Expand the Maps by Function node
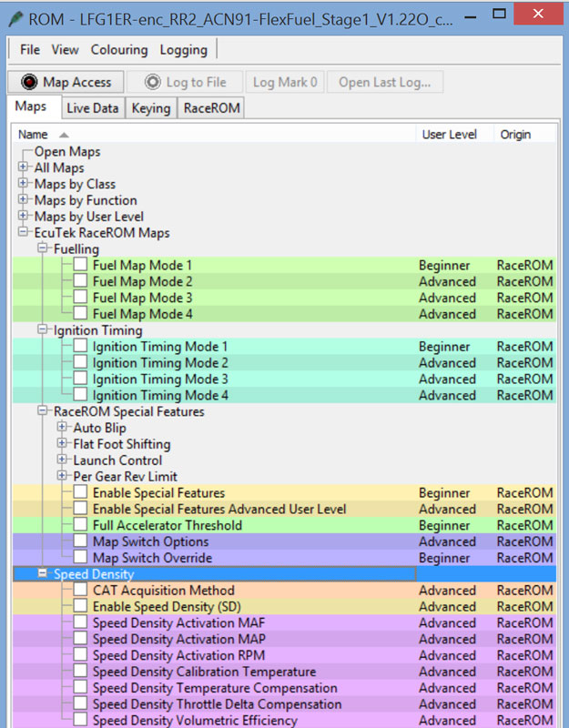The height and width of the screenshot is (728, 569). 23,198
